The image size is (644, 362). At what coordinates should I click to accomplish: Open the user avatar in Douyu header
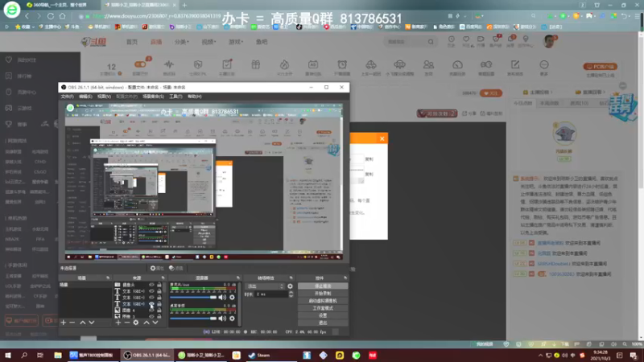click(549, 42)
